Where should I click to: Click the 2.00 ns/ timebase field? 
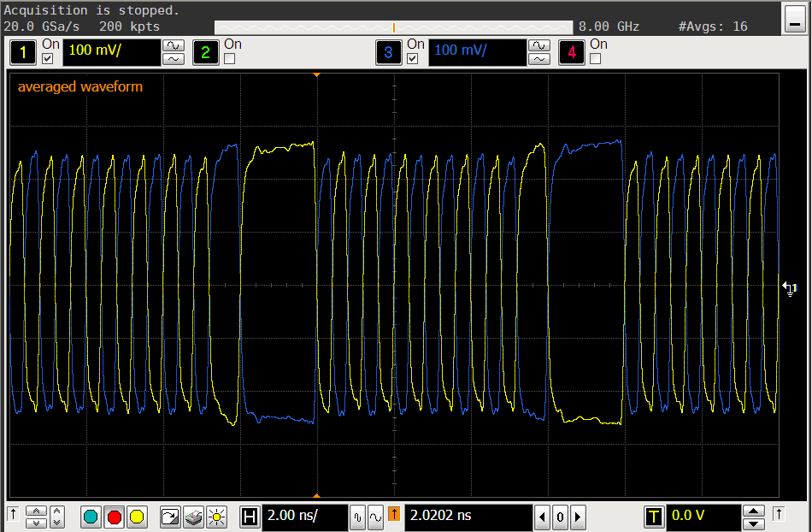(304, 517)
